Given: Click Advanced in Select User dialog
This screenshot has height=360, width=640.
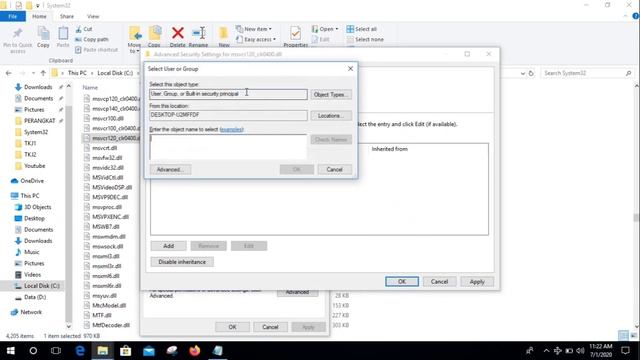Looking at the screenshot, I should pos(170,169).
